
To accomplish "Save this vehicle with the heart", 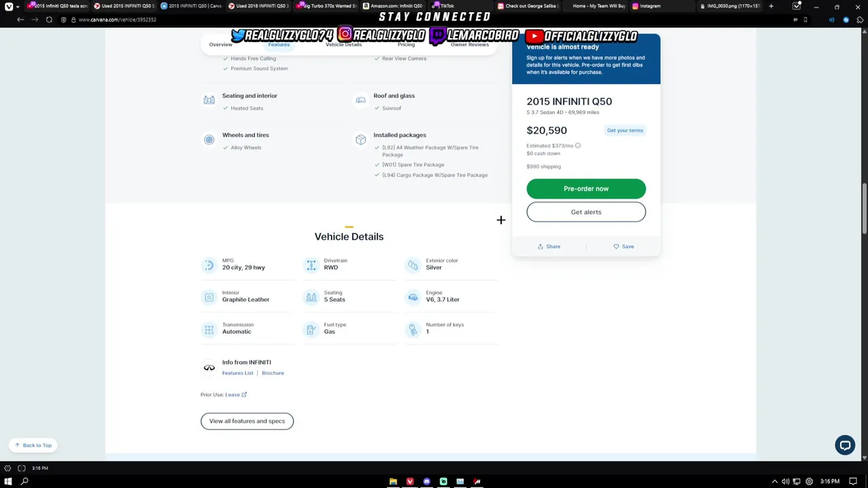I will point(623,247).
